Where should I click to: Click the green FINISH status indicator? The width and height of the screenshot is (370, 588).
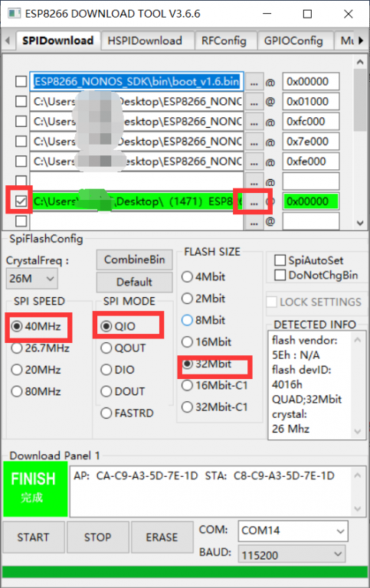tap(35, 489)
